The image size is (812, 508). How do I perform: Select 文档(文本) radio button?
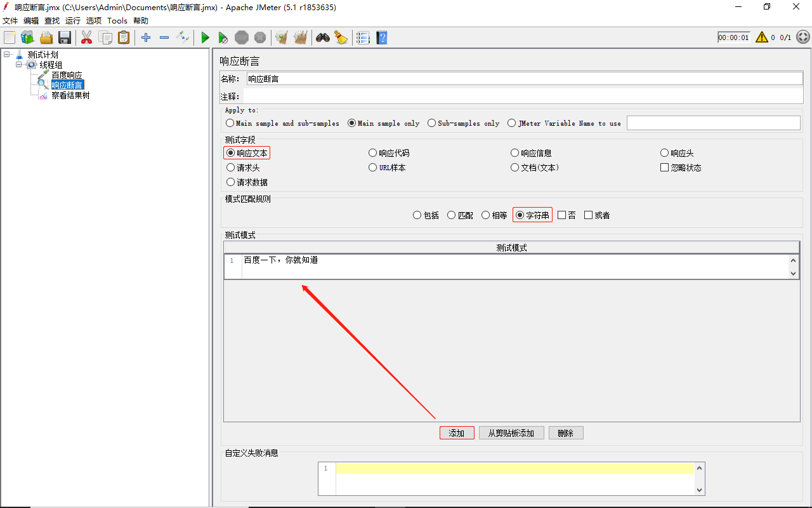point(535,168)
